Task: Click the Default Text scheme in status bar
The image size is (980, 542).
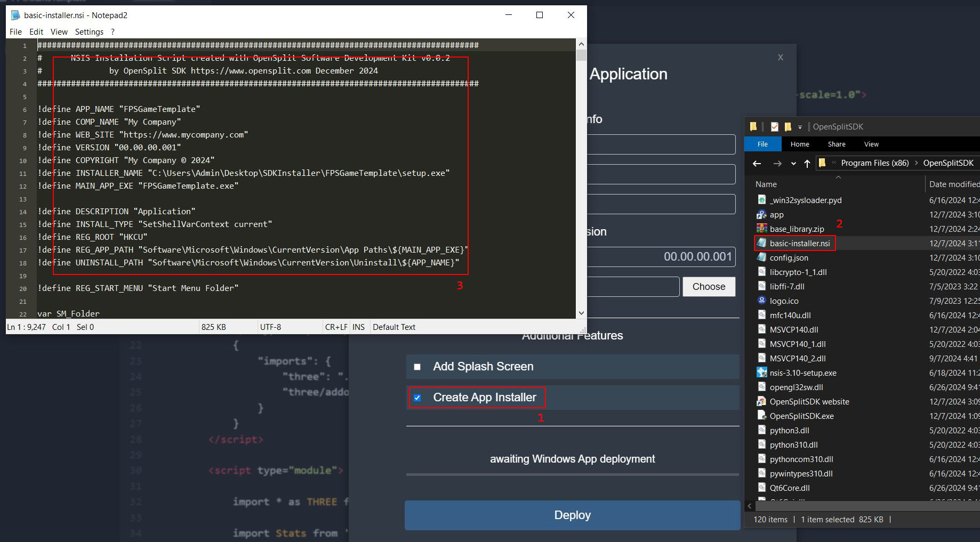Action: tap(394, 327)
